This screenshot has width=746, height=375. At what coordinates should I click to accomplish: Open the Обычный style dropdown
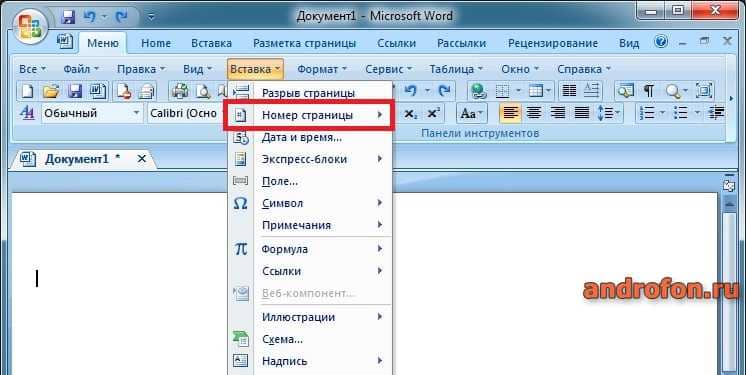[136, 113]
